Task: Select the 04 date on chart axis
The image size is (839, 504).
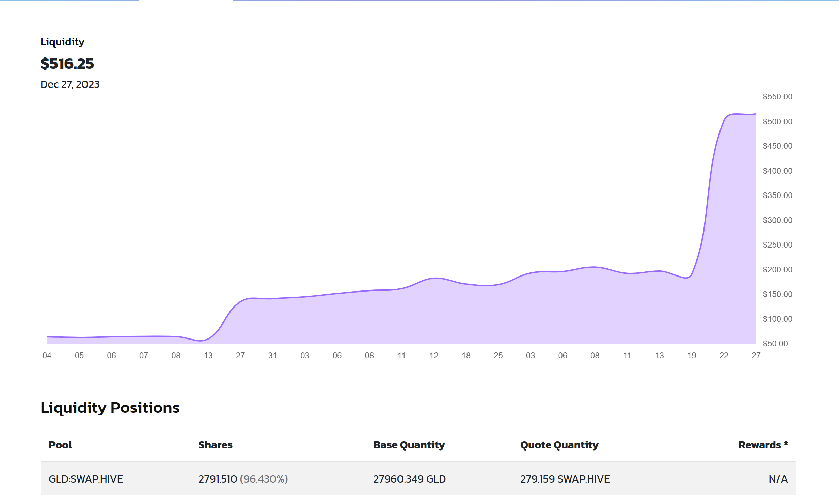Action: point(47,356)
